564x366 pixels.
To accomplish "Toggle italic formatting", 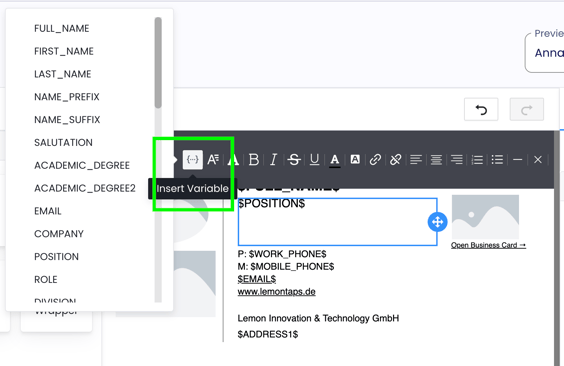I will click(x=274, y=159).
